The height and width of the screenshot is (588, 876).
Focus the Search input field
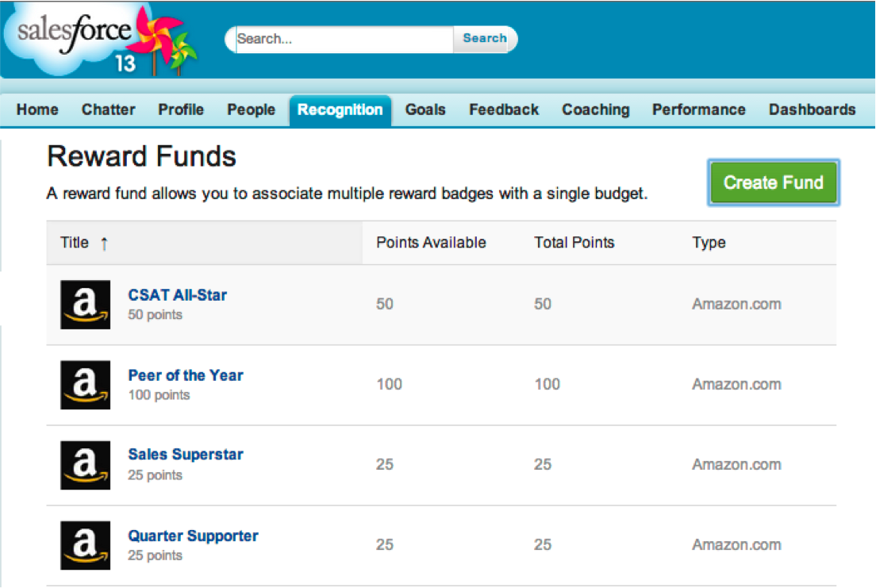pos(344,39)
